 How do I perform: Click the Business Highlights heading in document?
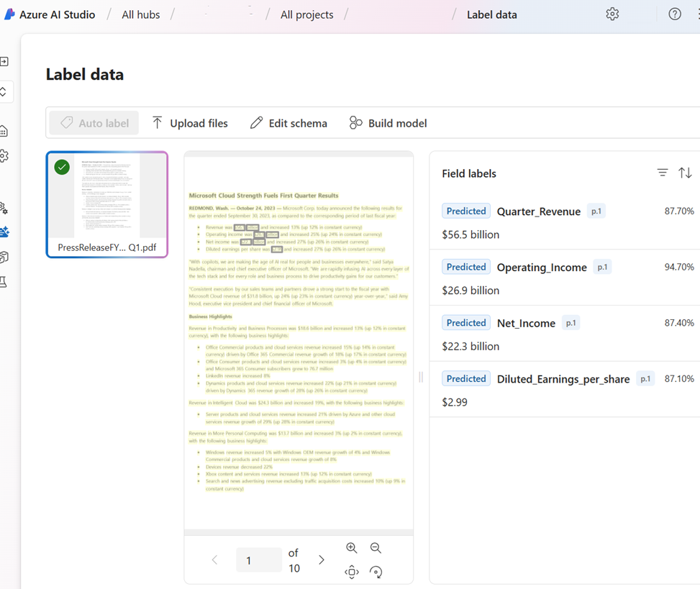(210, 316)
